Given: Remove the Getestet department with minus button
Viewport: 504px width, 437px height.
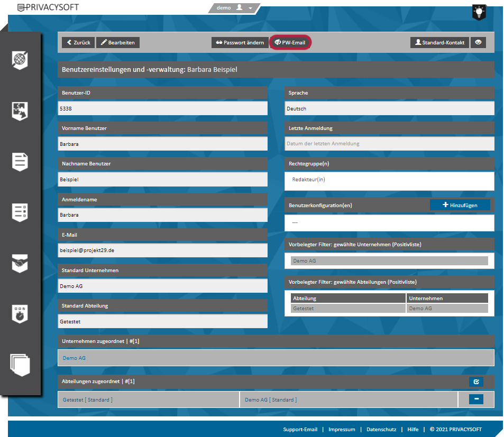Looking at the screenshot, I should pyautogui.click(x=476, y=399).
